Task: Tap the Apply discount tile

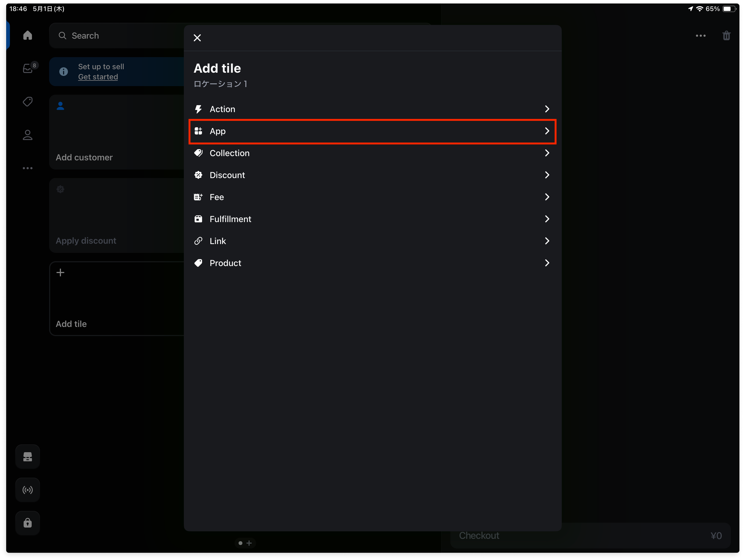Action: (116, 215)
